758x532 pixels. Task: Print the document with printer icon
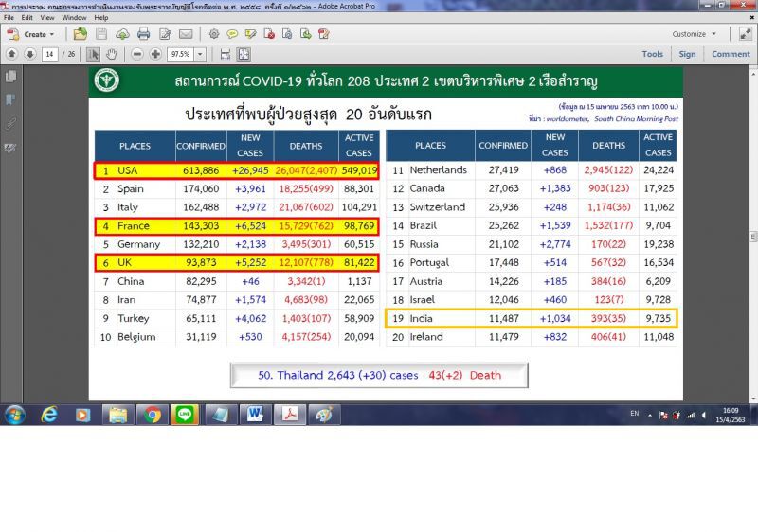click(x=144, y=34)
